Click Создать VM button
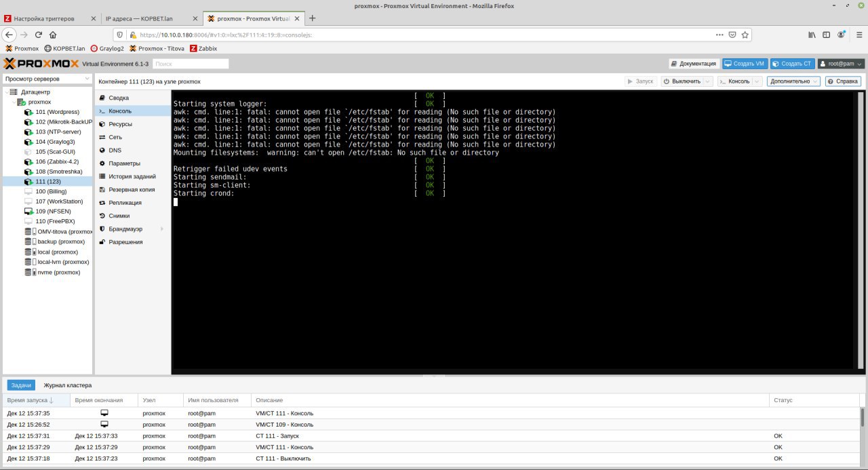Screen dimensions: 868x470 745,64
